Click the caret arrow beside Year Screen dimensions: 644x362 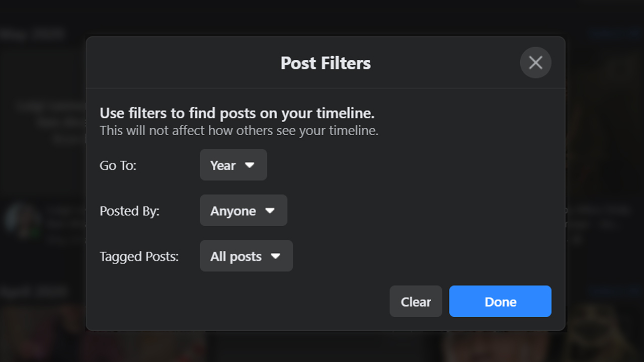pos(250,165)
